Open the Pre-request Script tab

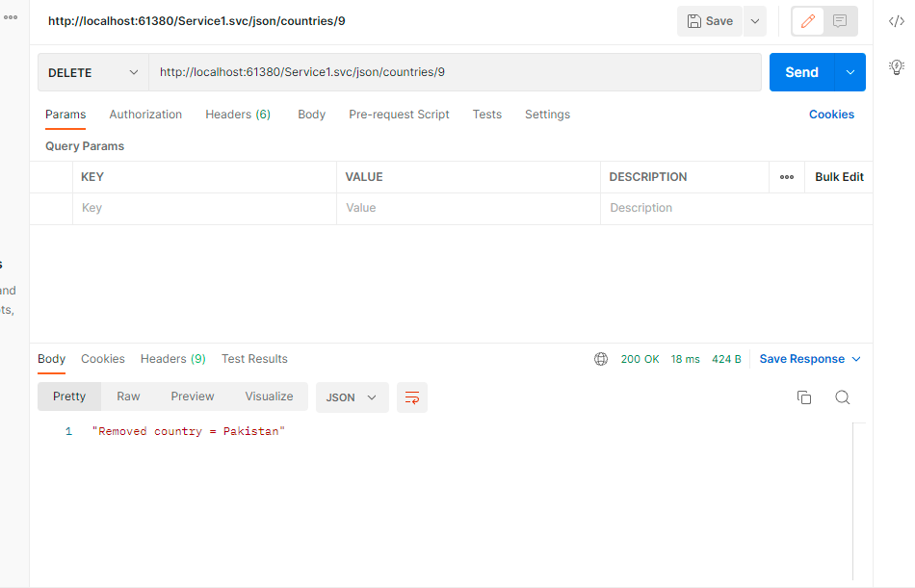pos(399,115)
